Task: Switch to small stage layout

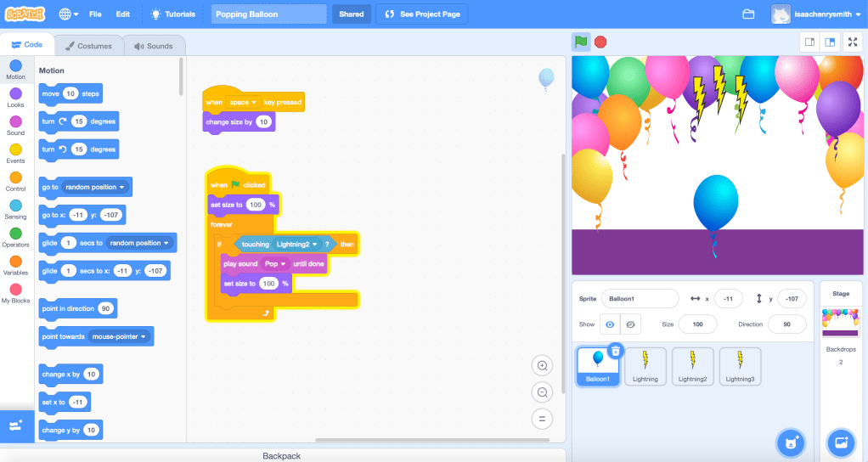Action: pyautogui.click(x=809, y=42)
